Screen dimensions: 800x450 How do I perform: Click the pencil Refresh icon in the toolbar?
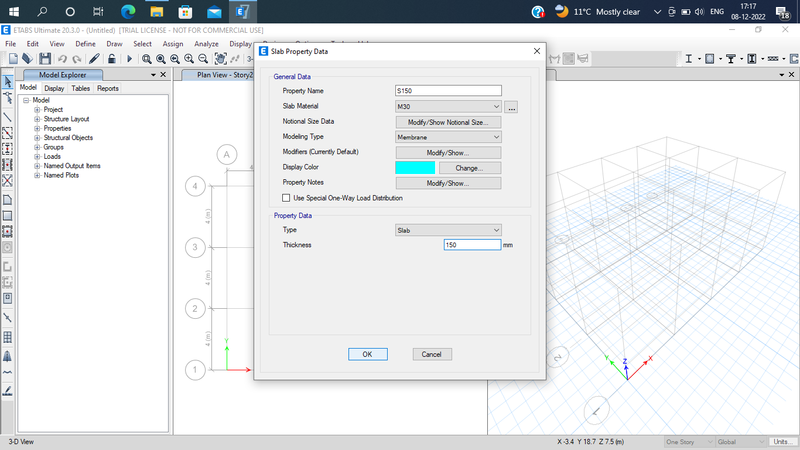click(x=94, y=59)
